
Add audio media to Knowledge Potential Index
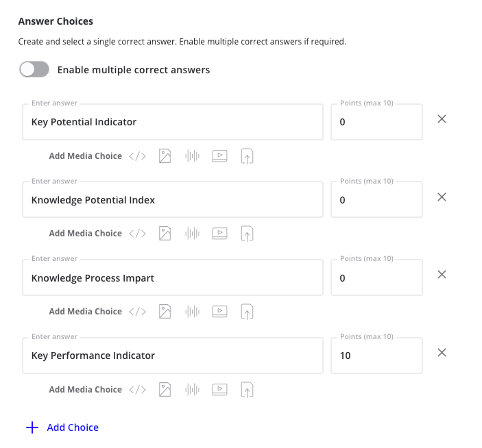click(x=192, y=234)
